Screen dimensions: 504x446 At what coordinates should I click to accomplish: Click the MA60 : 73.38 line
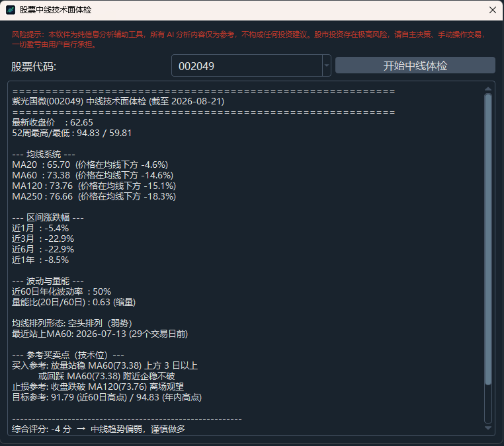[x=93, y=175]
